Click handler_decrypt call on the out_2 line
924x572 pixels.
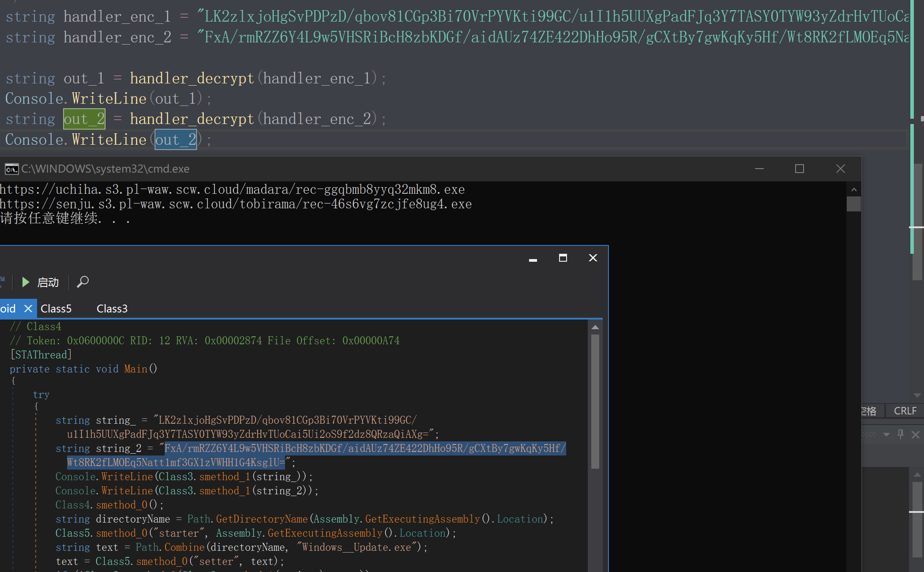pos(192,119)
